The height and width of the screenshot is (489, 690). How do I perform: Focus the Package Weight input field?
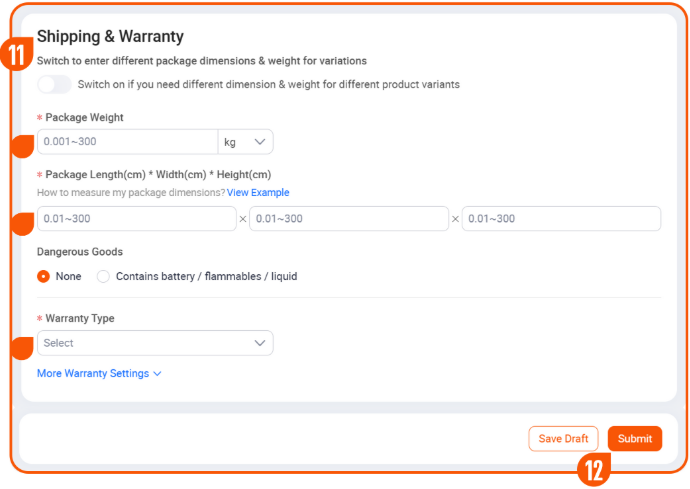(x=127, y=142)
